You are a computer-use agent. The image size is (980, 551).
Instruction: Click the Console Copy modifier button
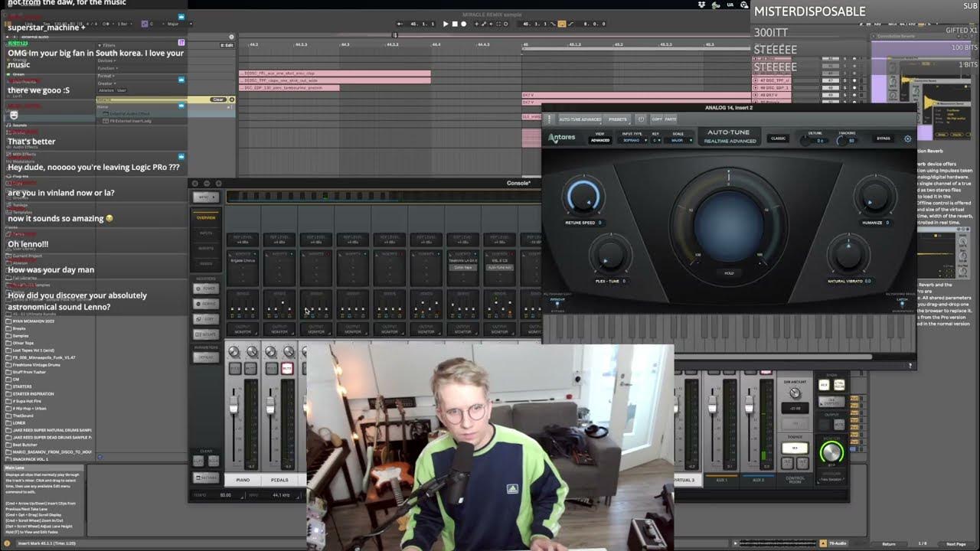pyautogui.click(x=205, y=319)
